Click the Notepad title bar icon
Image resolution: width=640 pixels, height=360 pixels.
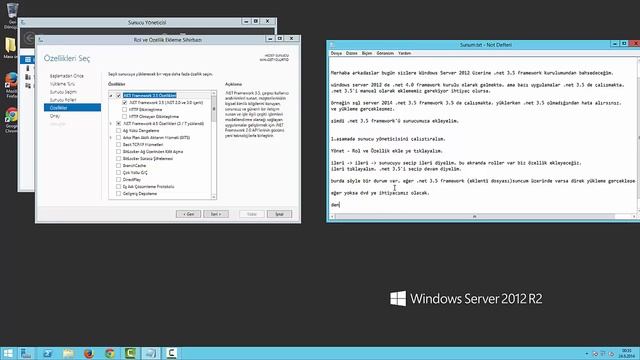(332, 45)
